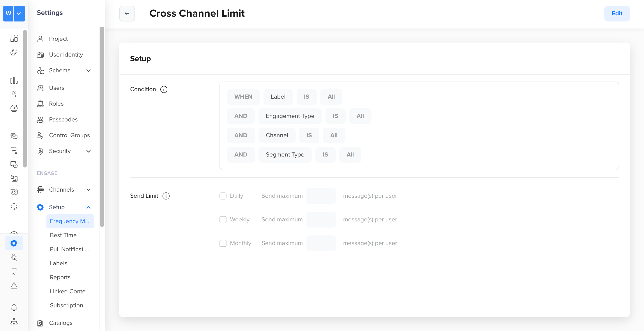Click the Monthly send maximum input

pos(321,243)
